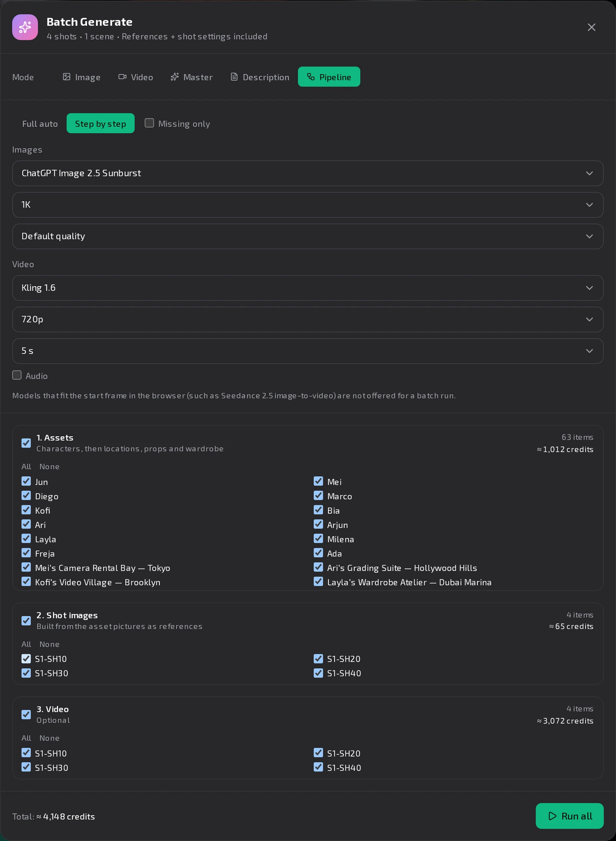Image resolution: width=616 pixels, height=841 pixels.
Task: Uncheck the Mei asset
Action: tap(318, 481)
